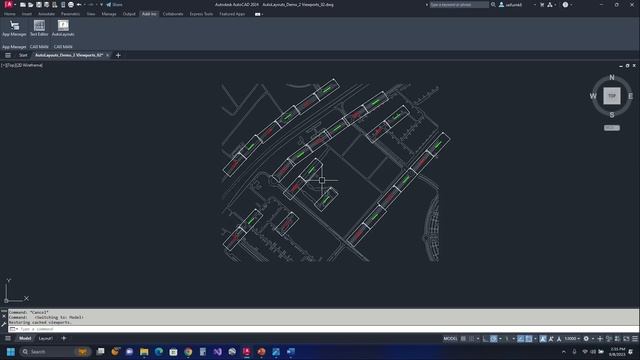This screenshot has height=360, width=640.
Task: Click the N direction on the ViewCube compass
Action: tap(611, 77)
